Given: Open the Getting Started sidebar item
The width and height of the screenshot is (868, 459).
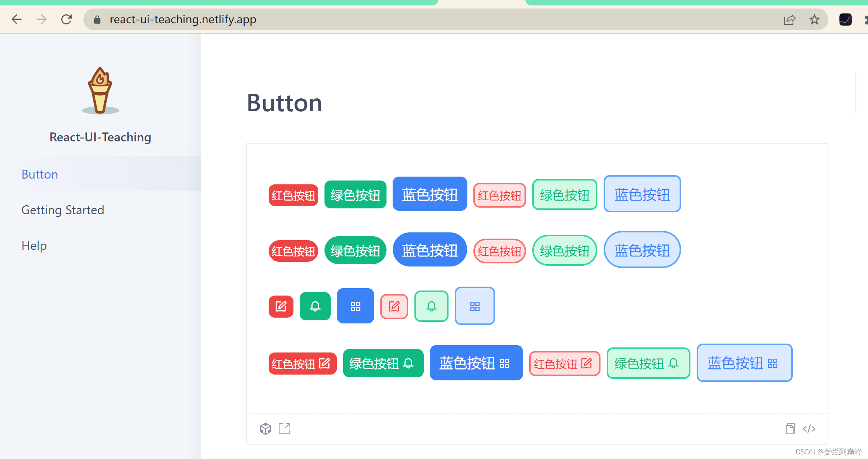Looking at the screenshot, I should 63,210.
